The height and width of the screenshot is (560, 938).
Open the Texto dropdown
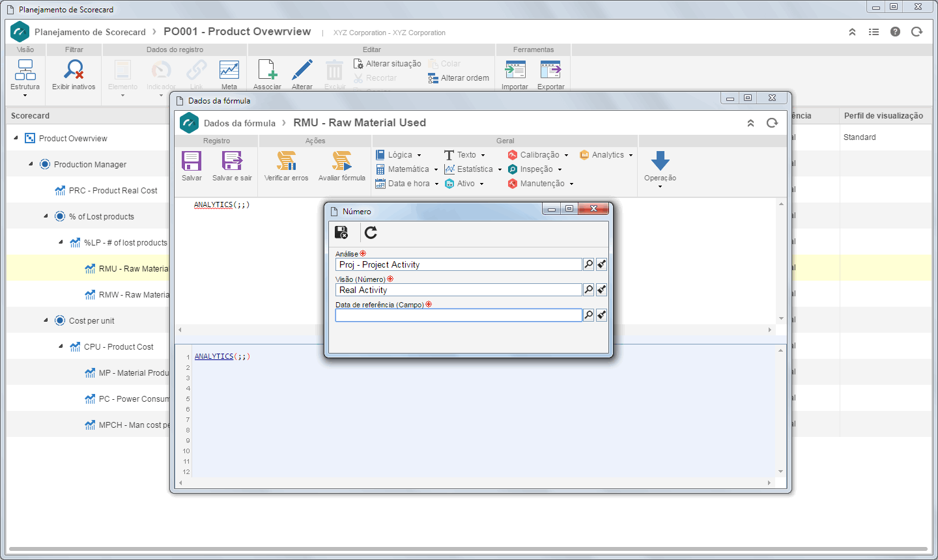point(465,155)
